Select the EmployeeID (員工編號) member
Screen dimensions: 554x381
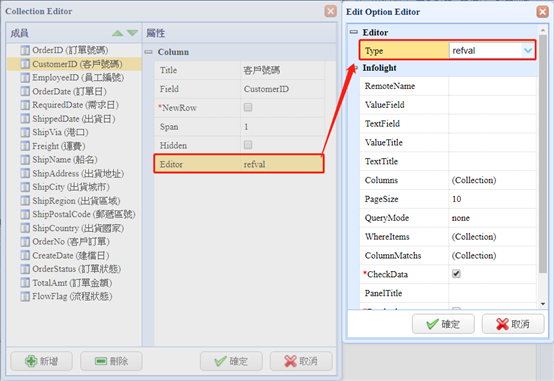pyautogui.click(x=78, y=78)
